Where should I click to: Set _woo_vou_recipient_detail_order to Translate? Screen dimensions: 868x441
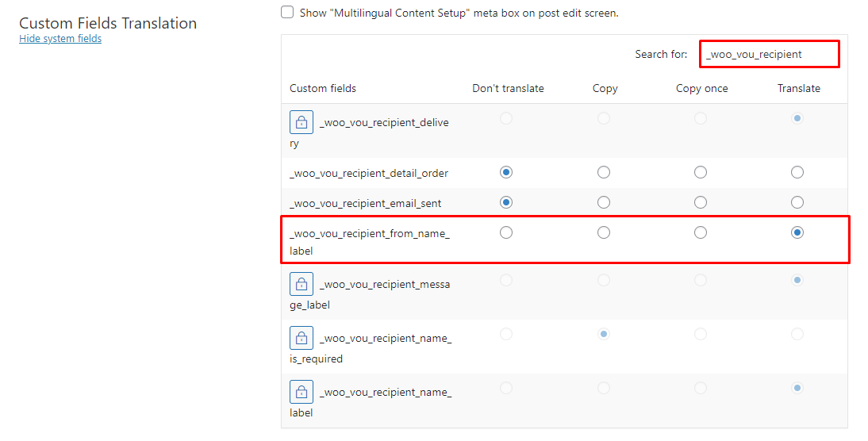click(797, 172)
